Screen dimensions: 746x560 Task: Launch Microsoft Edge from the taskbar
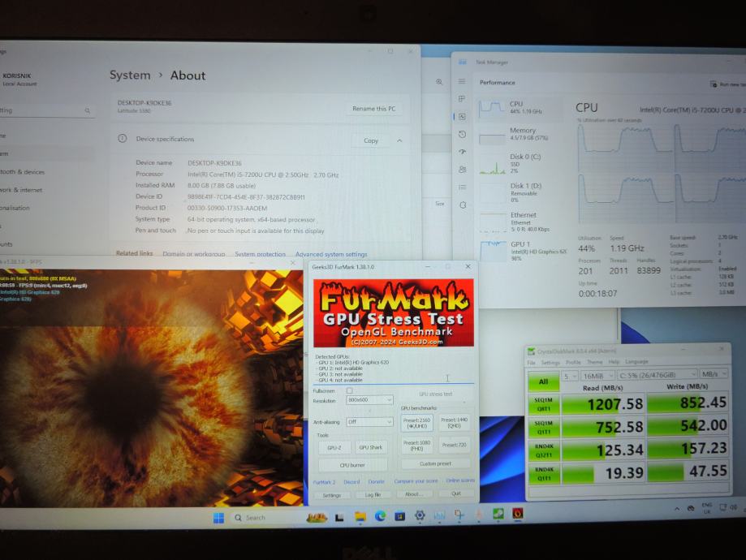(380, 515)
